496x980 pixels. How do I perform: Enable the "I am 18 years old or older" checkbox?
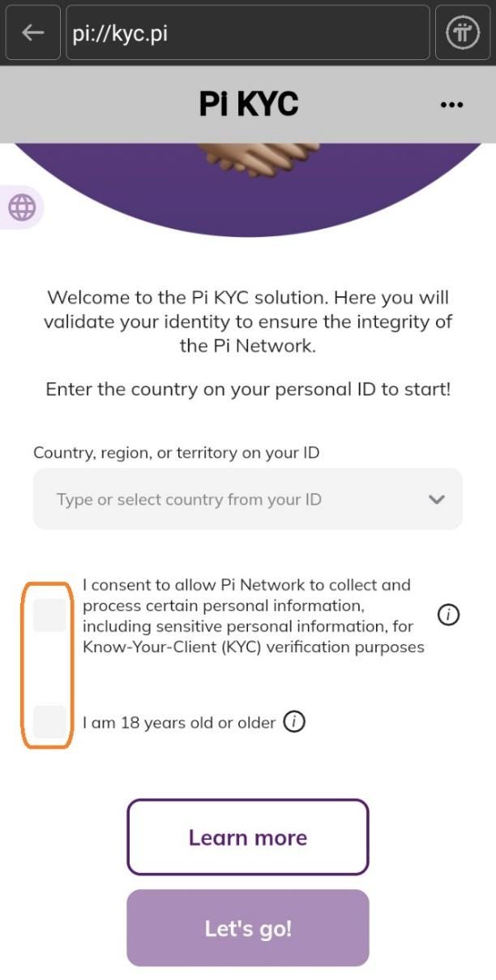pos(49,721)
